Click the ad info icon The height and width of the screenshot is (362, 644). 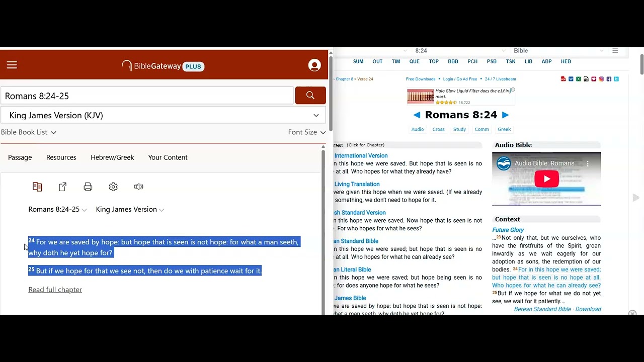pos(513,90)
